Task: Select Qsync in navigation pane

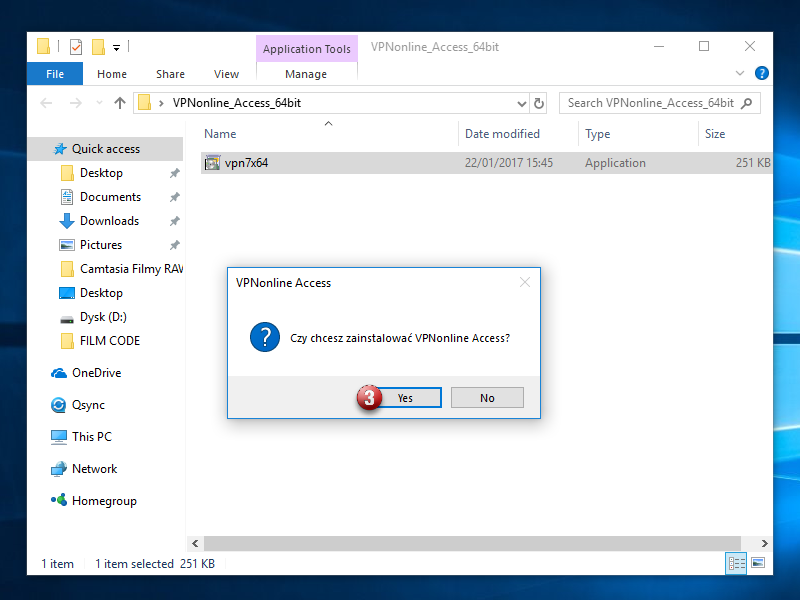Action: pyautogui.click(x=88, y=405)
